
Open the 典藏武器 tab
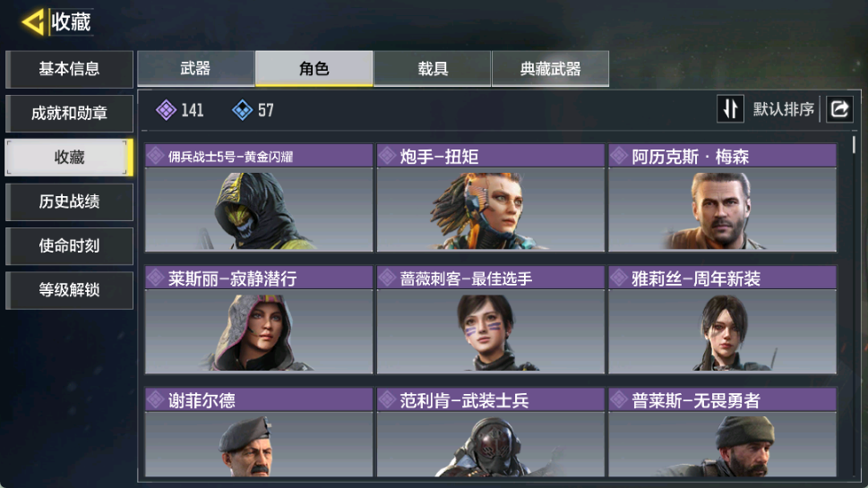point(550,69)
